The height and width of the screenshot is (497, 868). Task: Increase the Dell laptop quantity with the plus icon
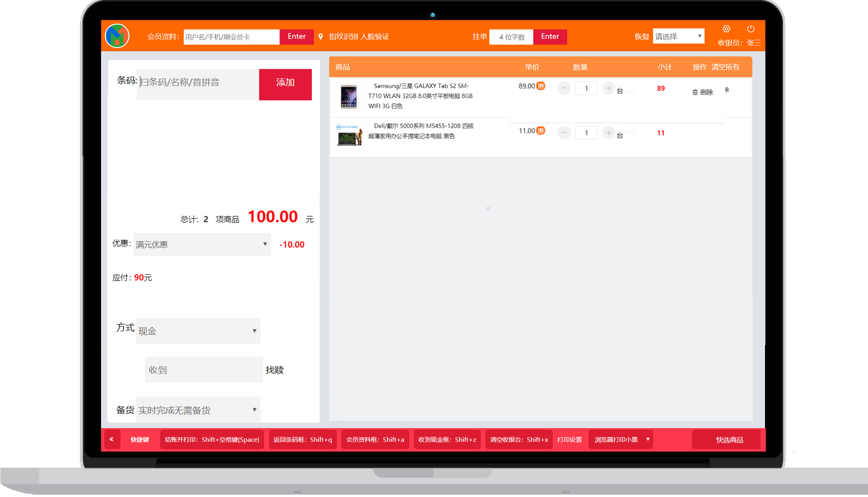tap(609, 133)
